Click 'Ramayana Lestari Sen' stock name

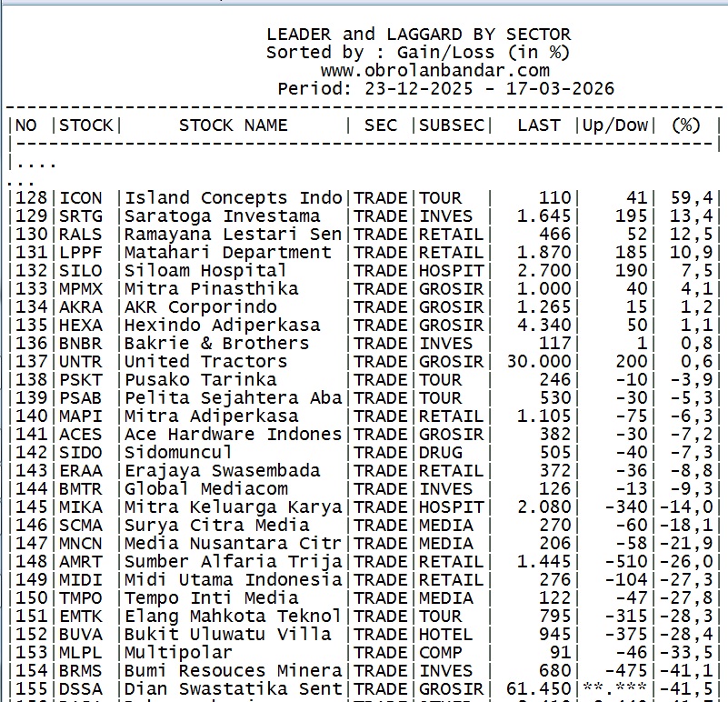(233, 235)
